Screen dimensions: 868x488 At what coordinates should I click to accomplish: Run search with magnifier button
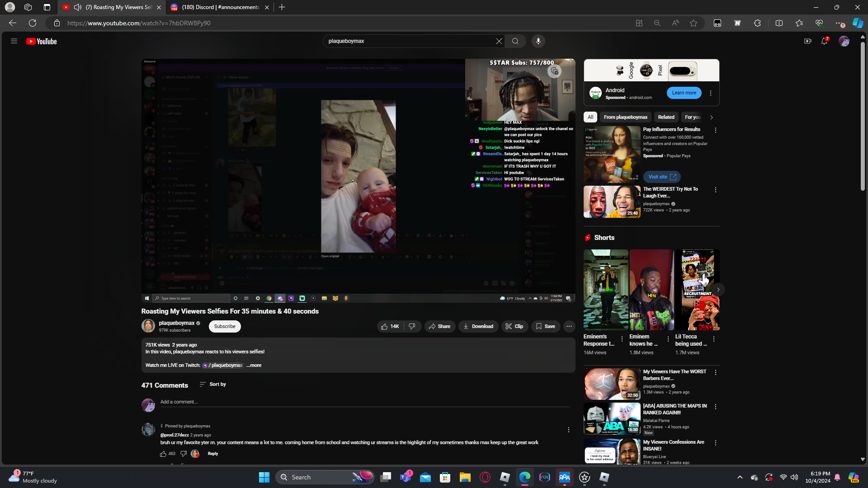click(x=515, y=41)
